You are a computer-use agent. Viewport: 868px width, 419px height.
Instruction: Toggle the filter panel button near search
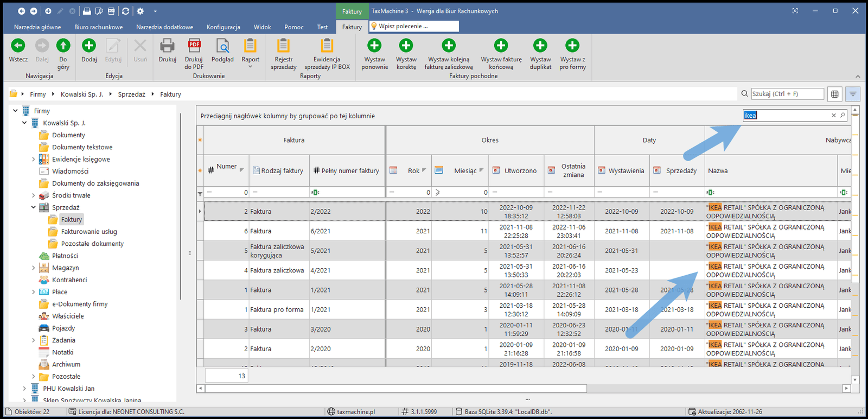coord(853,94)
